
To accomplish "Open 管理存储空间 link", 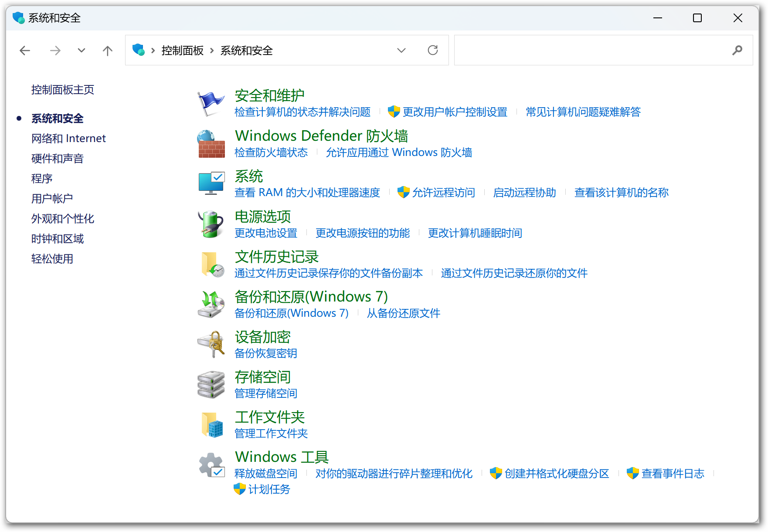I will pos(266,393).
